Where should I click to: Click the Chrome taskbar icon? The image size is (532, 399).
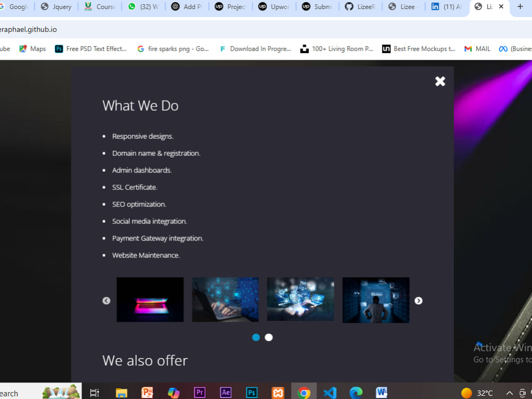point(304,393)
